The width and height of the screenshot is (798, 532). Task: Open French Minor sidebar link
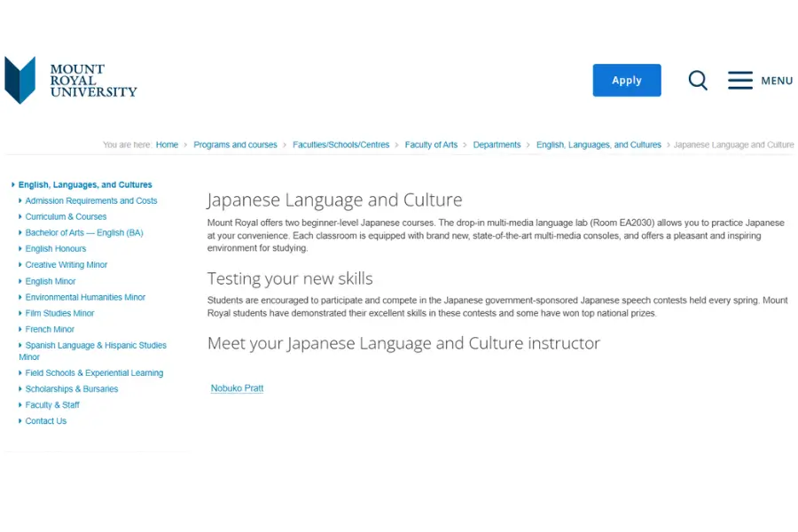click(50, 329)
